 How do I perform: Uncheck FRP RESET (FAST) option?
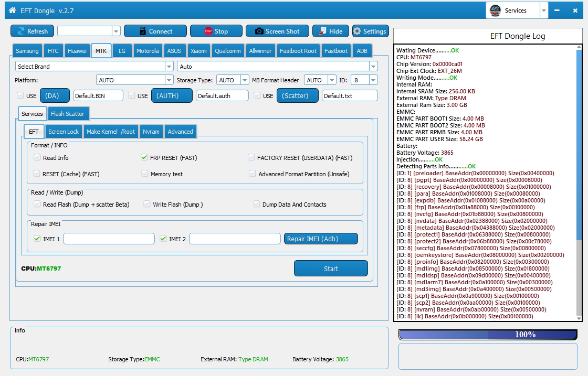click(144, 158)
